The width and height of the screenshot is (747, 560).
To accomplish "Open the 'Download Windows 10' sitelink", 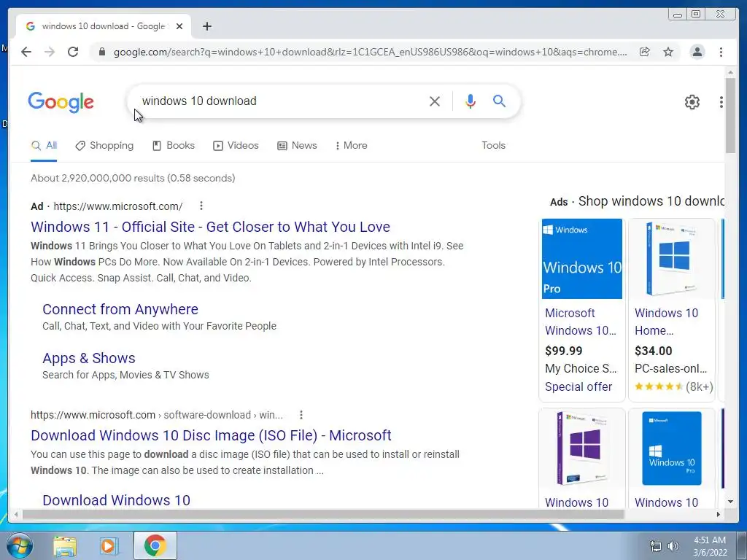I will coord(116,500).
